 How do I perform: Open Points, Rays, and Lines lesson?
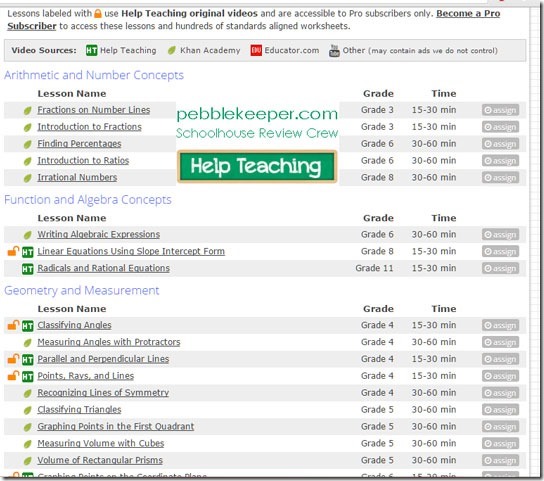(x=85, y=376)
